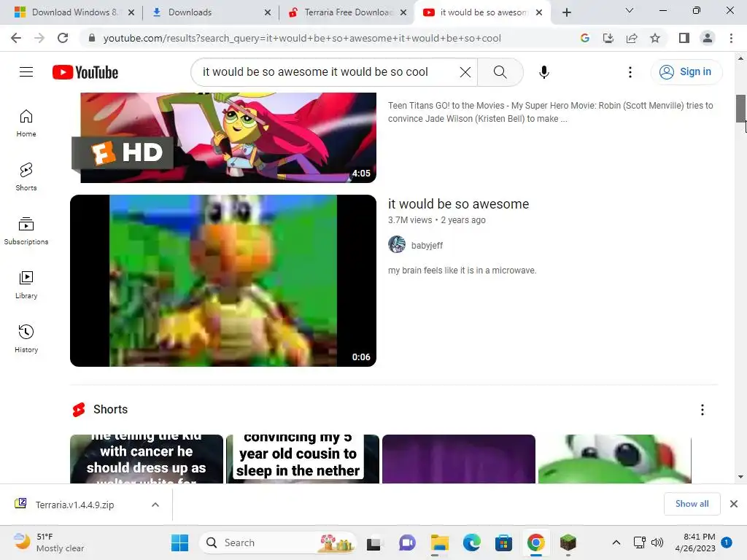This screenshot has height=560, width=747.
Task: Play the it would be so awesome thumbnail
Action: pos(223,281)
